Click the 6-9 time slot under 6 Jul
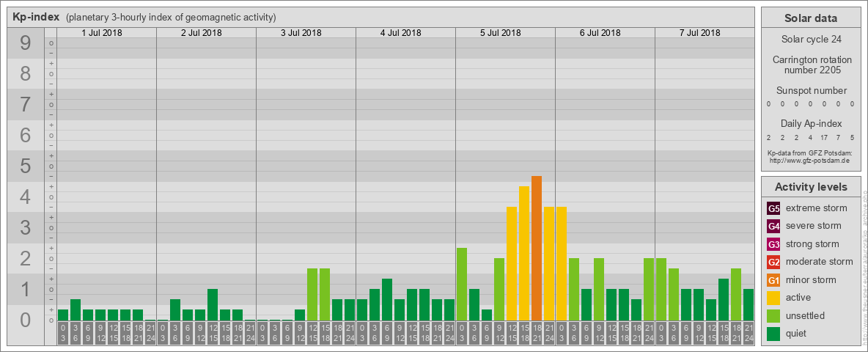Viewport: 868px width, 352px height. coord(586,333)
